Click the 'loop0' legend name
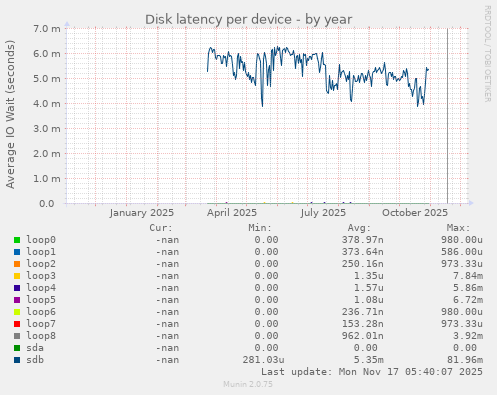This screenshot has width=497, height=395. point(41,240)
